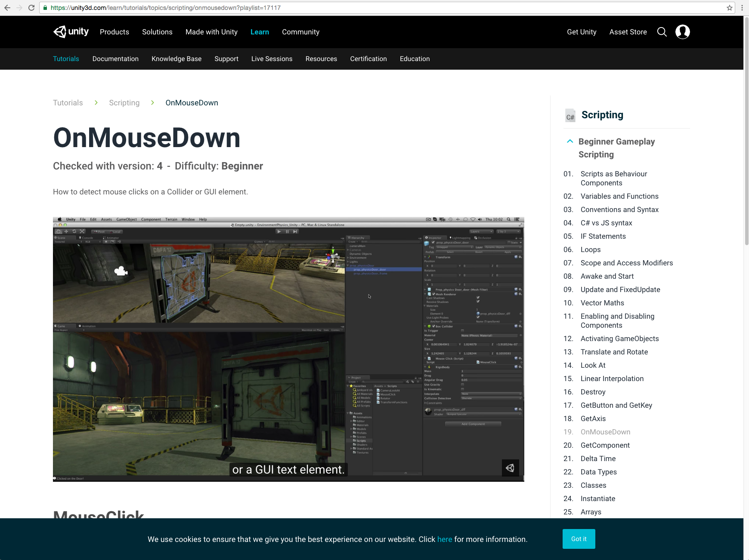This screenshot has width=749, height=560.
Task: Open lesson IF Statements
Action: click(603, 236)
